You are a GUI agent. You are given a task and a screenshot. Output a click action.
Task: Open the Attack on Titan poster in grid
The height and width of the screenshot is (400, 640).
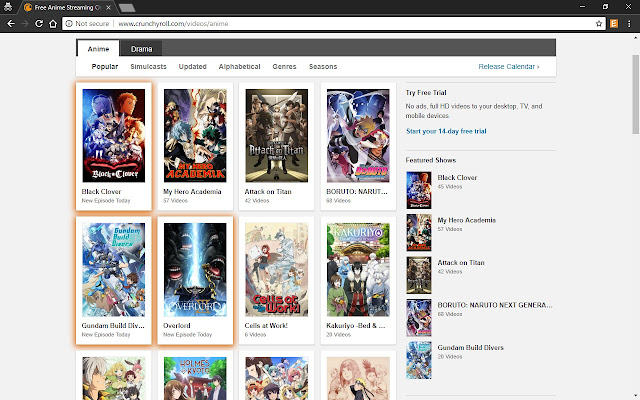277,136
